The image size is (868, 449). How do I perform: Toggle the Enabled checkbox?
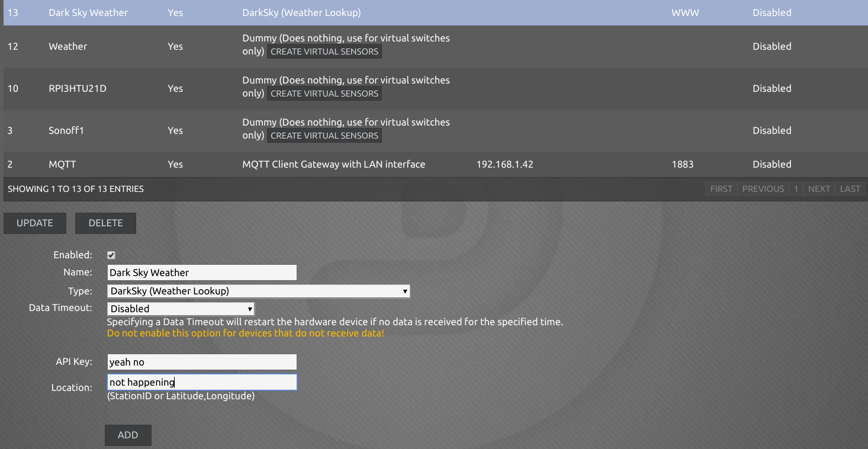pos(111,255)
